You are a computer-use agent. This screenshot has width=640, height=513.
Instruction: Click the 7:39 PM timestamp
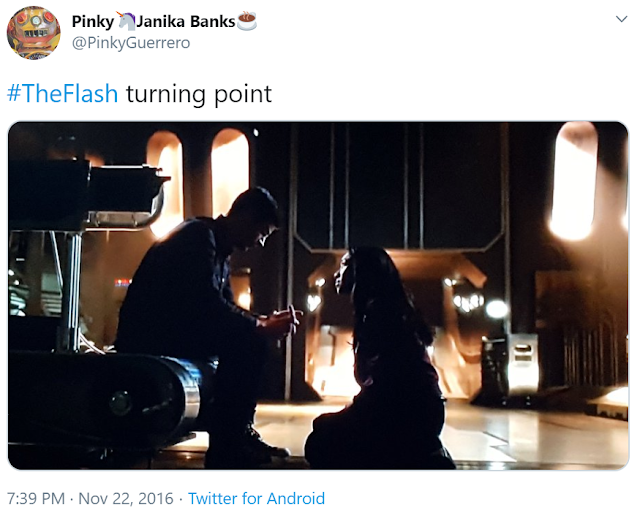(36, 498)
